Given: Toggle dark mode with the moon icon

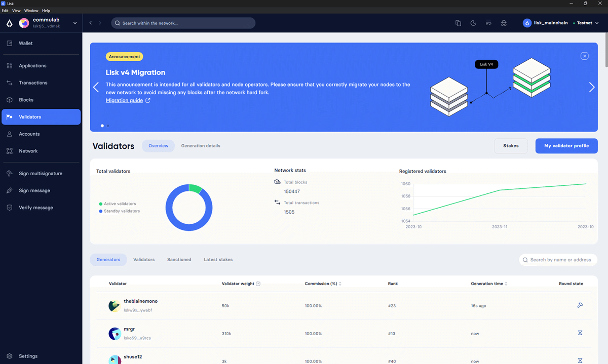Looking at the screenshot, I should pos(473,23).
